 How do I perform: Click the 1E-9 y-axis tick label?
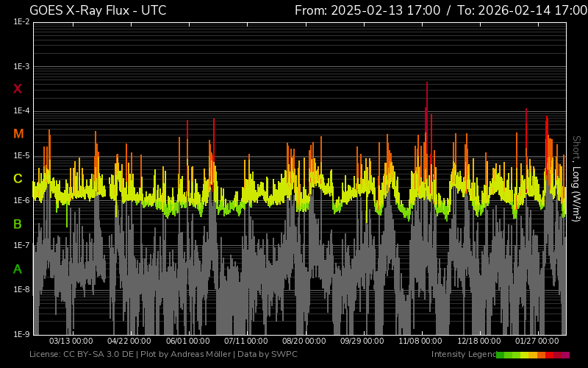tap(21, 334)
